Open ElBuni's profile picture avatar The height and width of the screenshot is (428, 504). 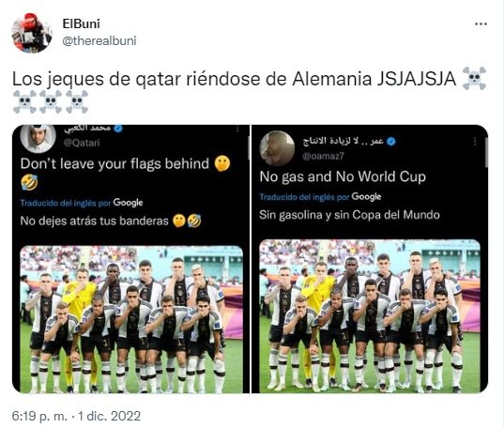[x=32, y=33]
